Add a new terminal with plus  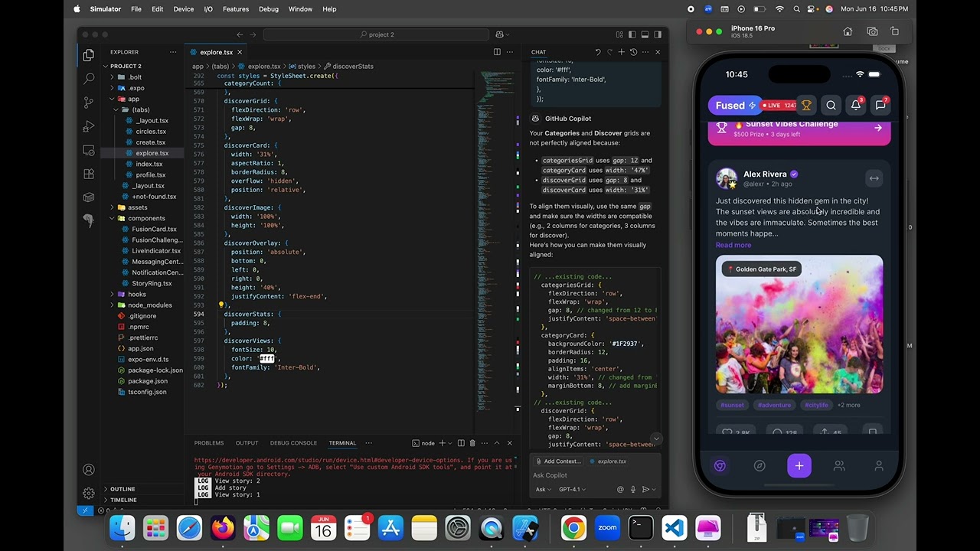pos(442,443)
